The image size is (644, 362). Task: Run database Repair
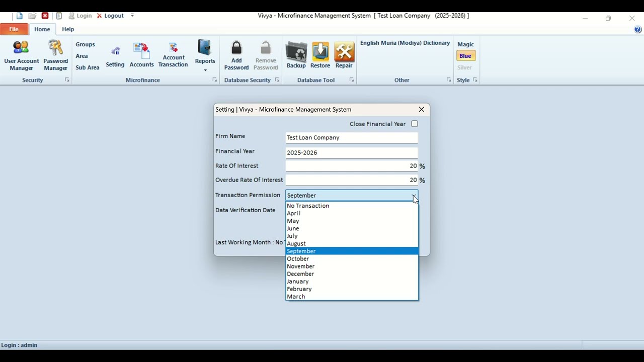pyautogui.click(x=344, y=55)
